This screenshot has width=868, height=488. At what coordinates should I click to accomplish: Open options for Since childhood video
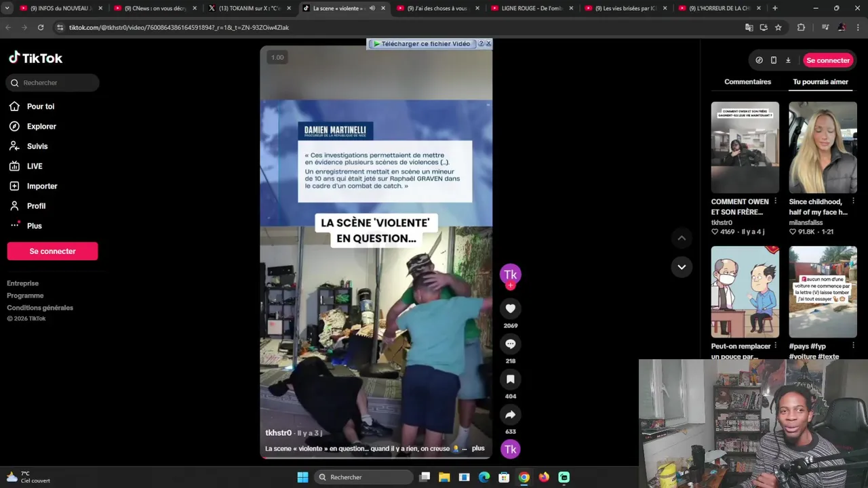tap(853, 201)
